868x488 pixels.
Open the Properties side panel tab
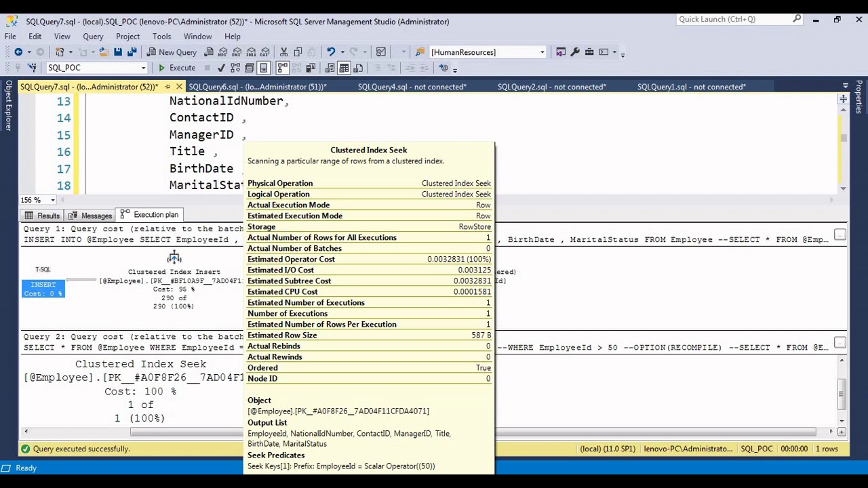click(859, 97)
